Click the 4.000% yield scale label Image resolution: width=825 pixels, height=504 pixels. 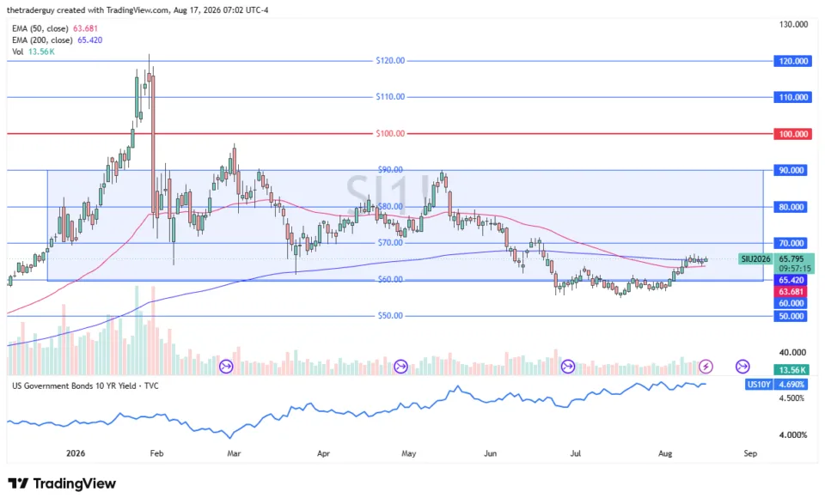point(791,435)
